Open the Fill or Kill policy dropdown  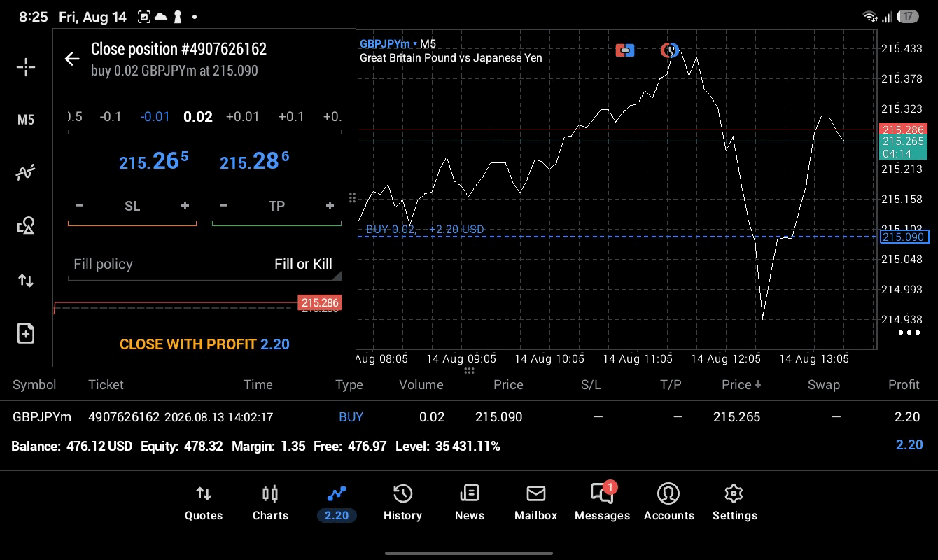point(204,264)
